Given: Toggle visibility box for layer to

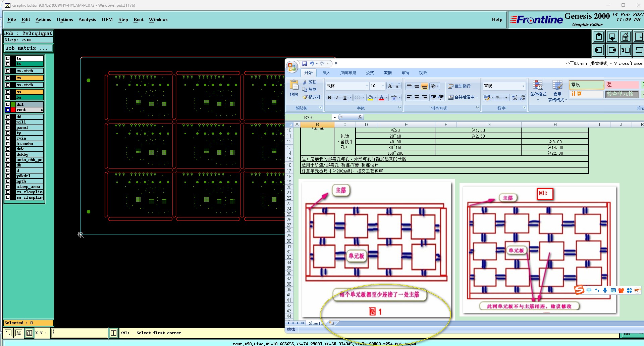Looking at the screenshot, I should point(8,58).
